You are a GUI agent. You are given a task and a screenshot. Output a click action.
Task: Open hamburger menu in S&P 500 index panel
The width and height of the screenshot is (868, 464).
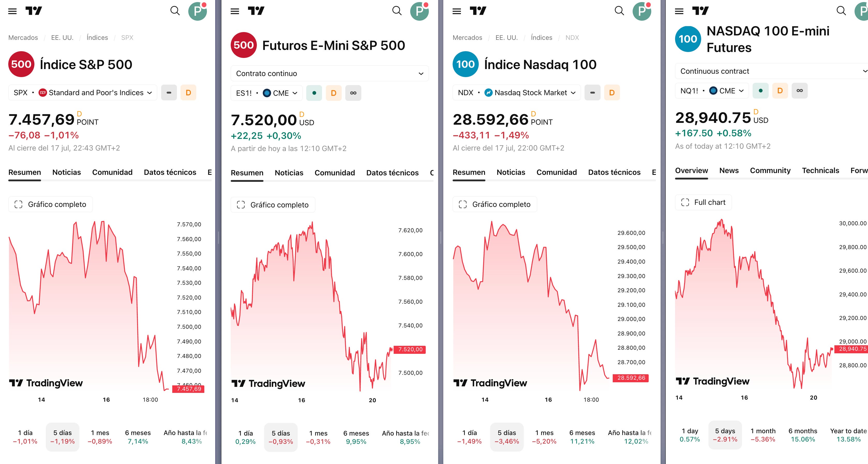tap(12, 11)
